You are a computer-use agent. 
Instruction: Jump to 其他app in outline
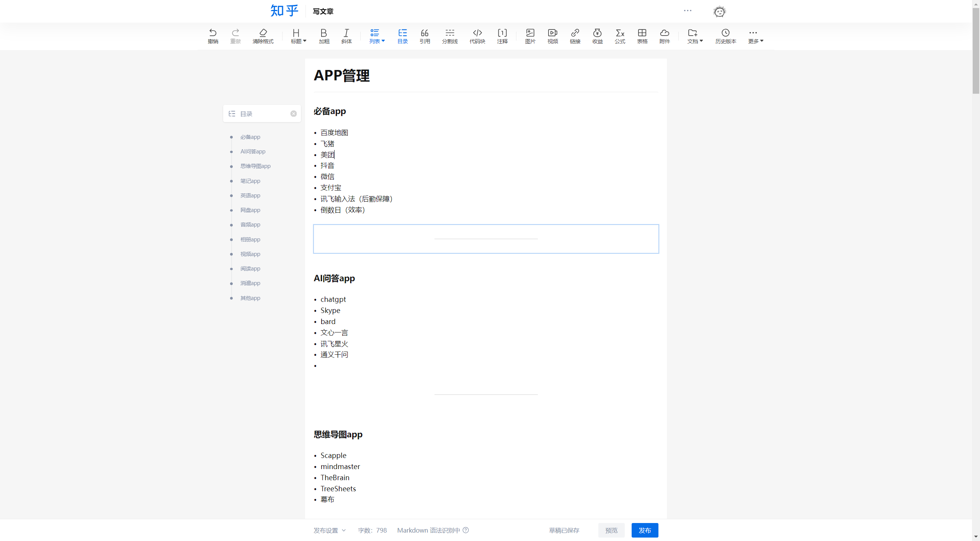250,298
